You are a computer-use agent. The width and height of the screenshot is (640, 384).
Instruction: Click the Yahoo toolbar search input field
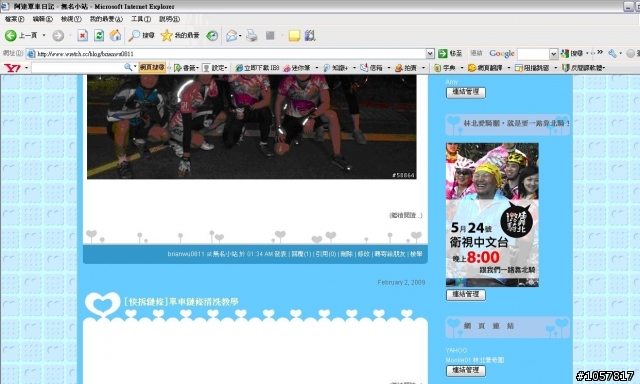point(78,67)
